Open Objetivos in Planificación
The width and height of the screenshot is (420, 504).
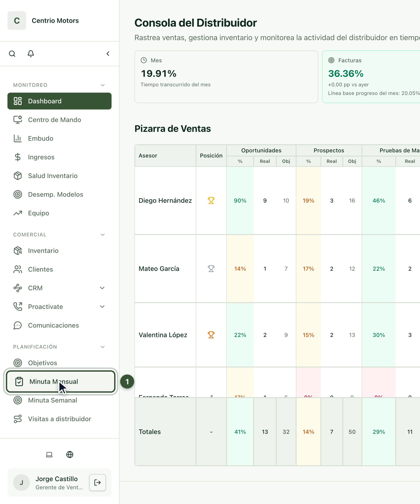[59, 363]
